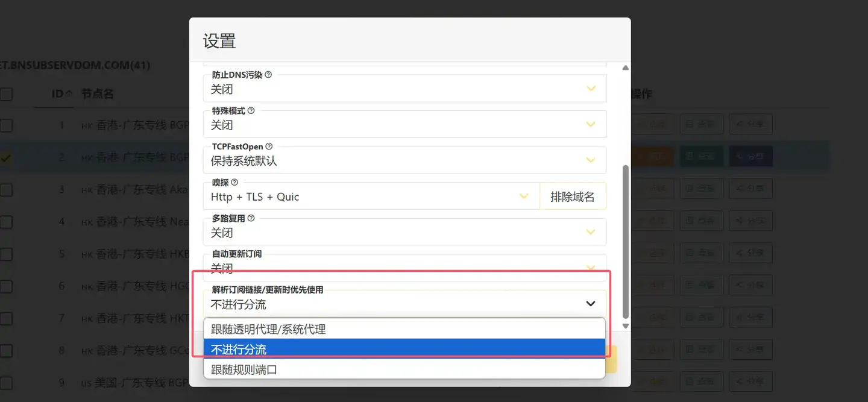Click settings dialog scrollbar down arrow
Image resolution: width=868 pixels, height=402 pixels.
click(625, 325)
